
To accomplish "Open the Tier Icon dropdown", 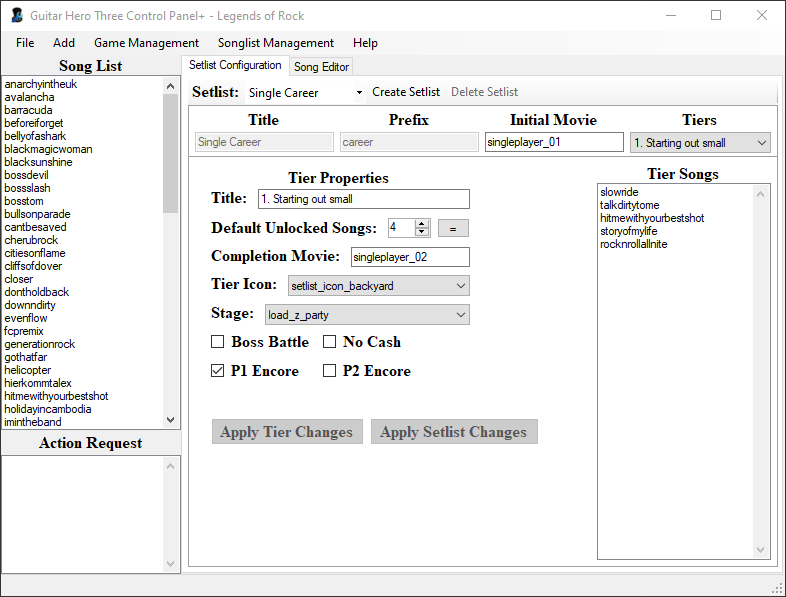I will click(x=378, y=286).
